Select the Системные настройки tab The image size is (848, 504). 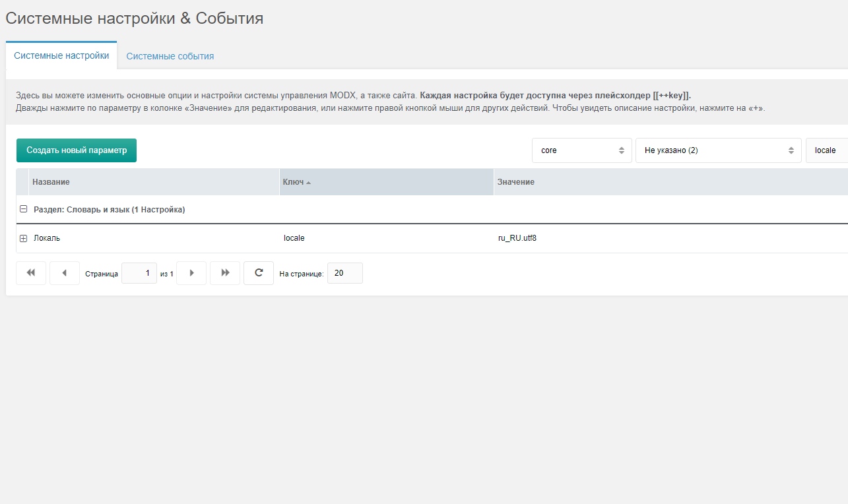(61, 55)
